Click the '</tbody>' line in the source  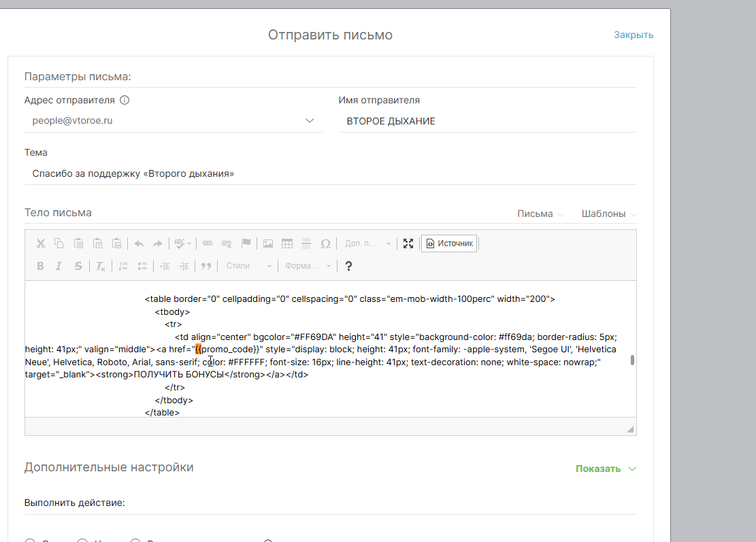pyautogui.click(x=174, y=401)
